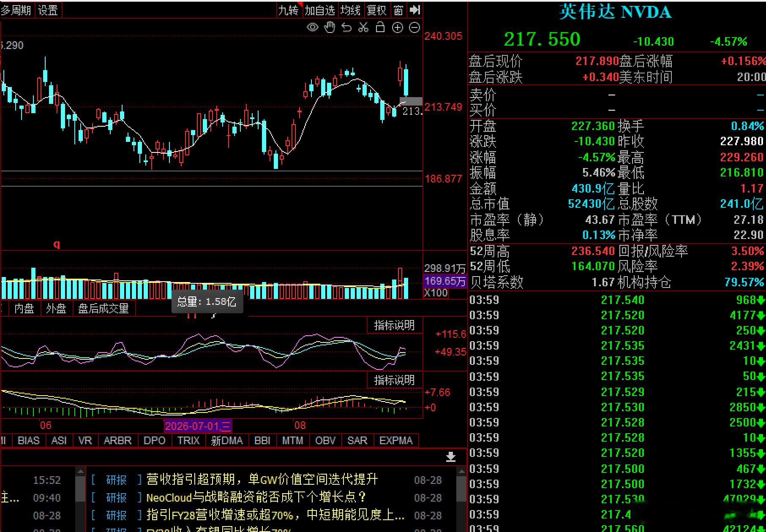The width and height of the screenshot is (766, 532).
Task: Click 加自选 to add to watchlist
Action: [320, 10]
